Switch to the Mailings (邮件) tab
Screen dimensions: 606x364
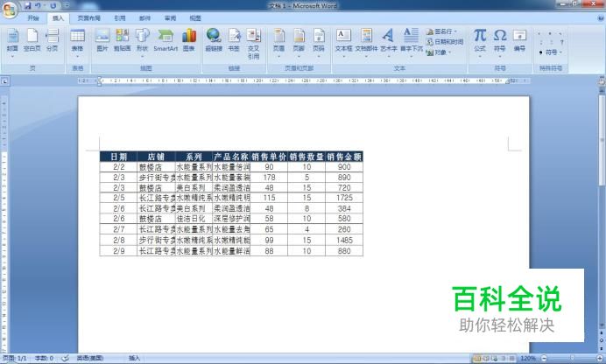point(144,18)
